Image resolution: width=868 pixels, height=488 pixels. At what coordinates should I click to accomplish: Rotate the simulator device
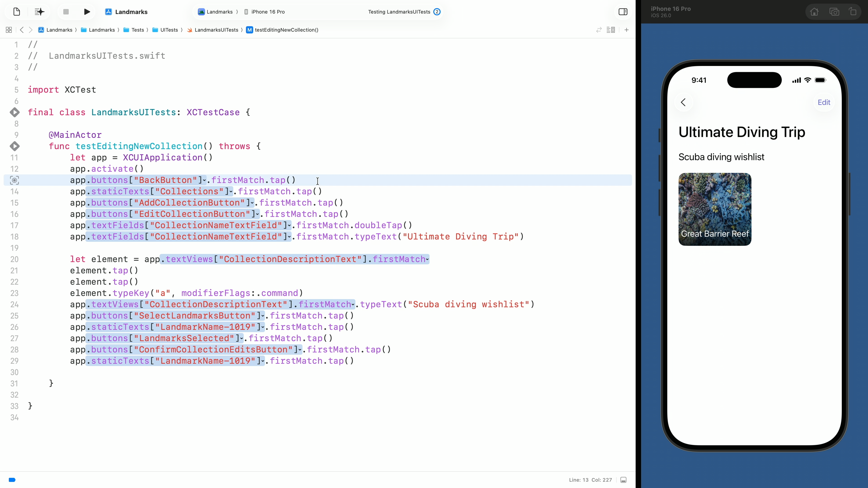click(853, 12)
